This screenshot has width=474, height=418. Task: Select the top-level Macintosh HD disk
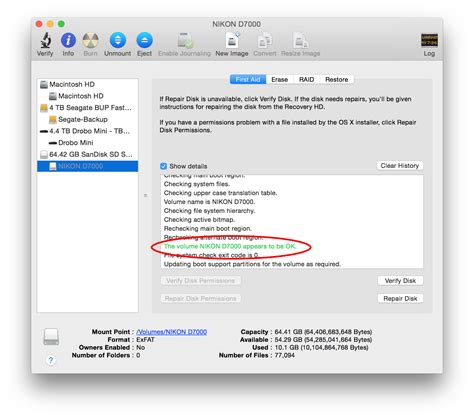[x=87, y=84]
